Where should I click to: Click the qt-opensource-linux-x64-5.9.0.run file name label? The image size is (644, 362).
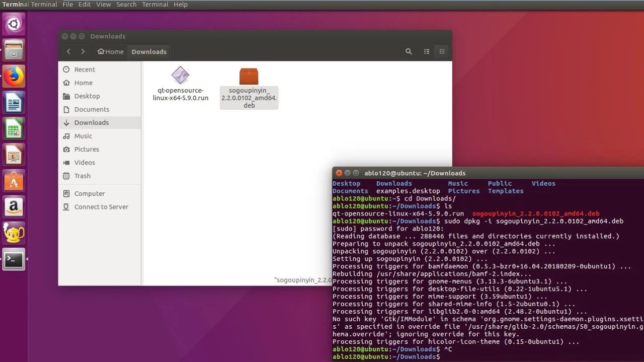180,94
